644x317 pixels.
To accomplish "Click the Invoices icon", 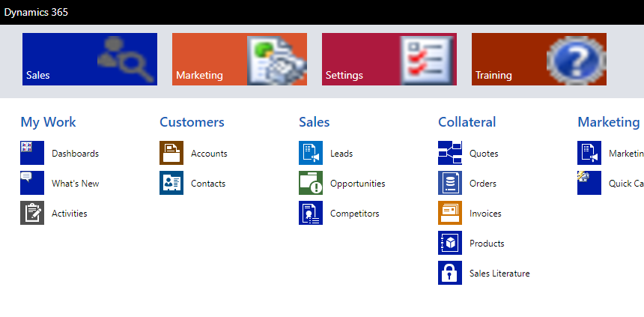I will click(x=450, y=213).
